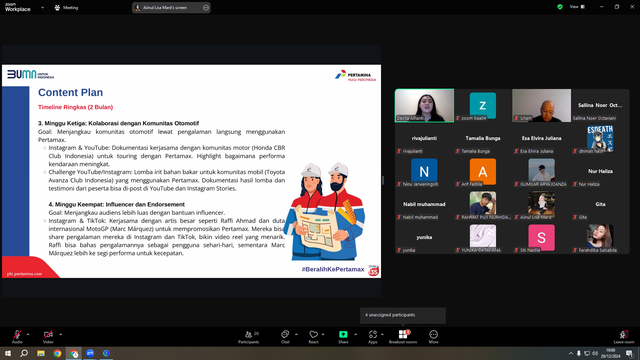Open video options arrow beside Video

point(60,334)
